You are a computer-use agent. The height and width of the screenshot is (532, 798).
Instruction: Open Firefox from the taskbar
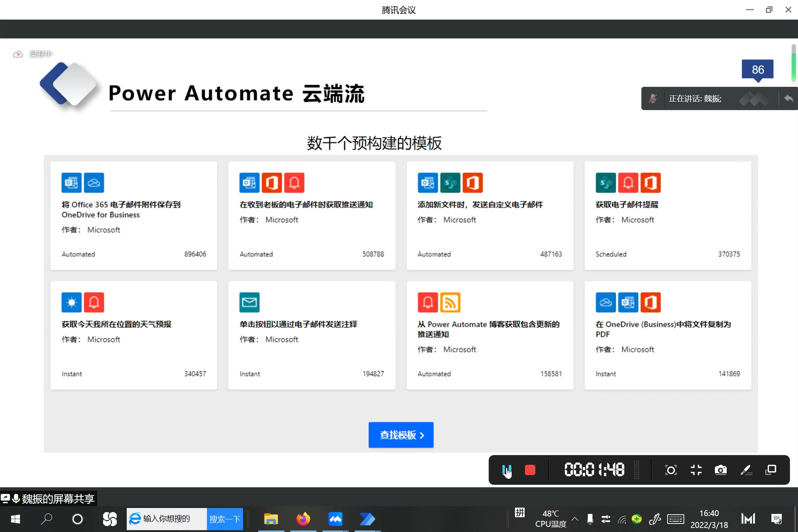pos(303,519)
